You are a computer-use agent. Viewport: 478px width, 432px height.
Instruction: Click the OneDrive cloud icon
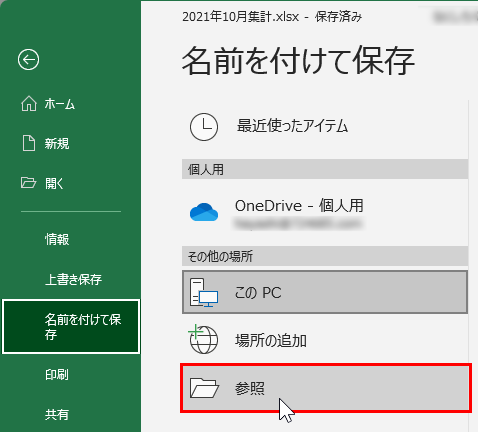pyautogui.click(x=204, y=212)
